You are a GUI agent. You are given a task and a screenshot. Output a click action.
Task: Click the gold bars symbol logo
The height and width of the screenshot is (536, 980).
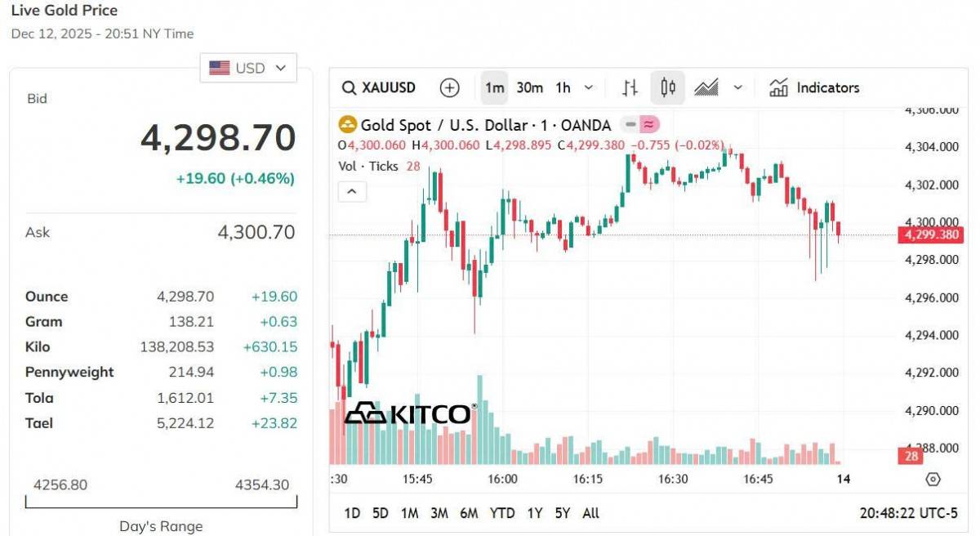[349, 125]
